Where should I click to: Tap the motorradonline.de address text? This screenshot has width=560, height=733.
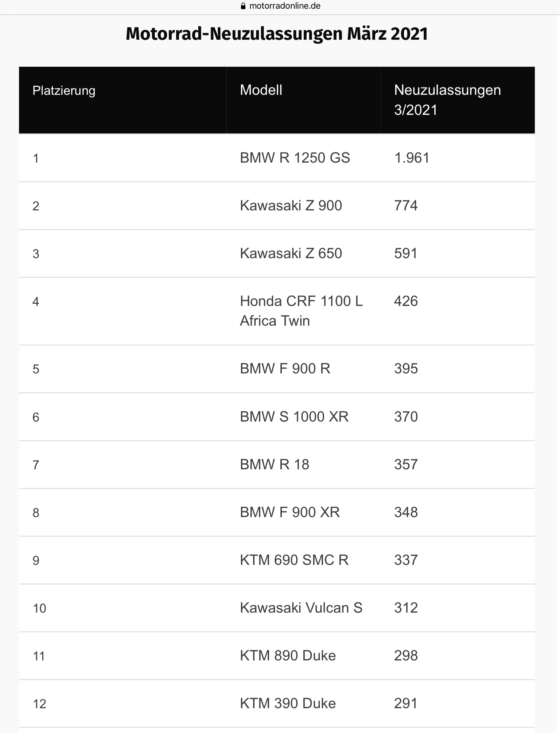point(285,6)
